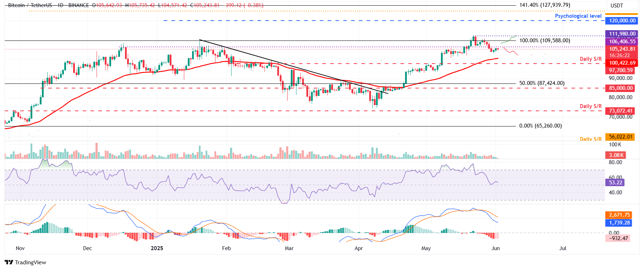Click the RSI value label 53.22
Viewport: 644px width, 270px height.
click(615, 183)
